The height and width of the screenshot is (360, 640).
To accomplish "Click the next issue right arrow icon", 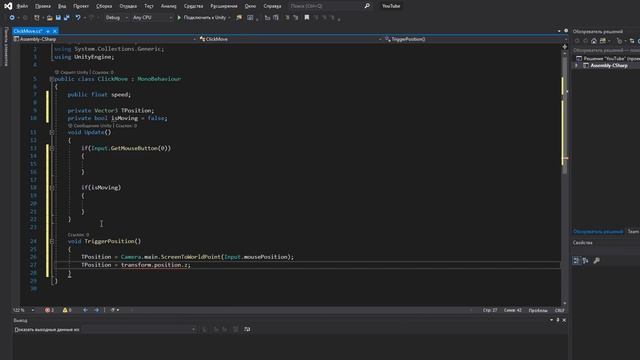I will (96, 310).
